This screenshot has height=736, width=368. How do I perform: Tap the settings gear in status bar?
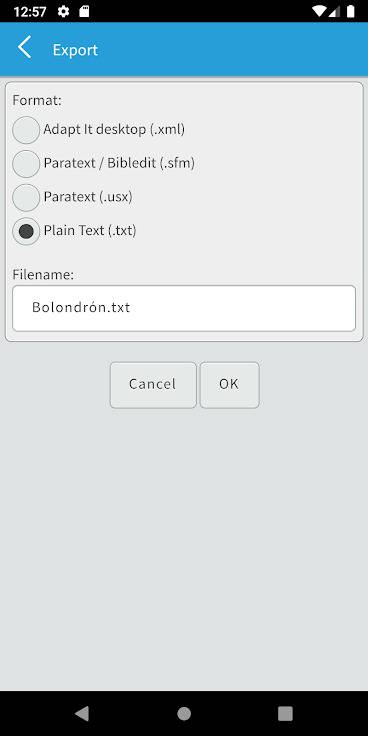[63, 11]
